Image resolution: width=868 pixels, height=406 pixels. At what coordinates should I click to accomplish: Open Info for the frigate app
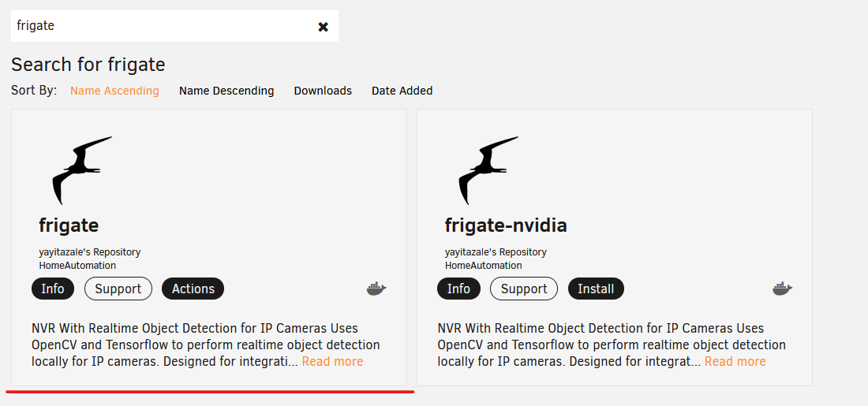53,289
